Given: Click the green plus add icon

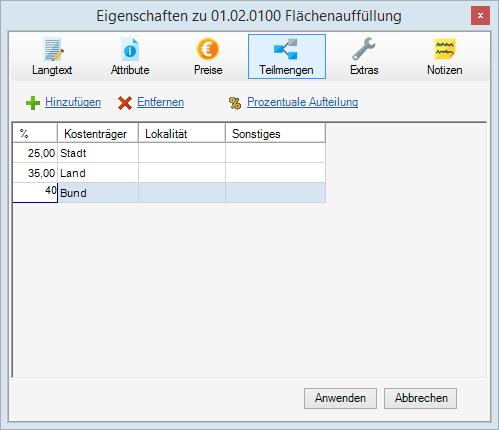Looking at the screenshot, I should 33,103.
